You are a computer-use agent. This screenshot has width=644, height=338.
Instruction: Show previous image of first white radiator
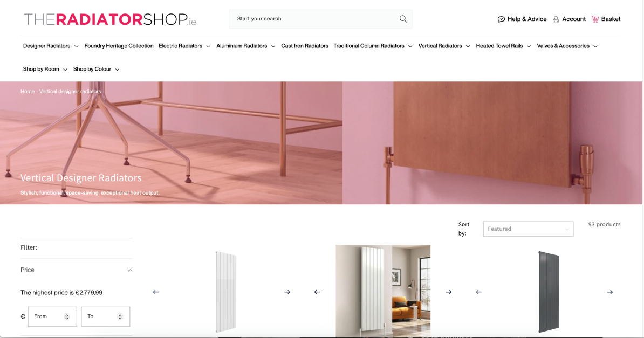tap(156, 292)
